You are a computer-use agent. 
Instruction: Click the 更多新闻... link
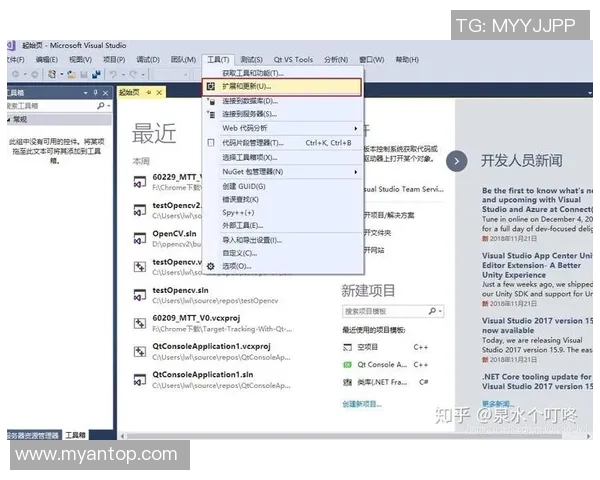coord(498,404)
